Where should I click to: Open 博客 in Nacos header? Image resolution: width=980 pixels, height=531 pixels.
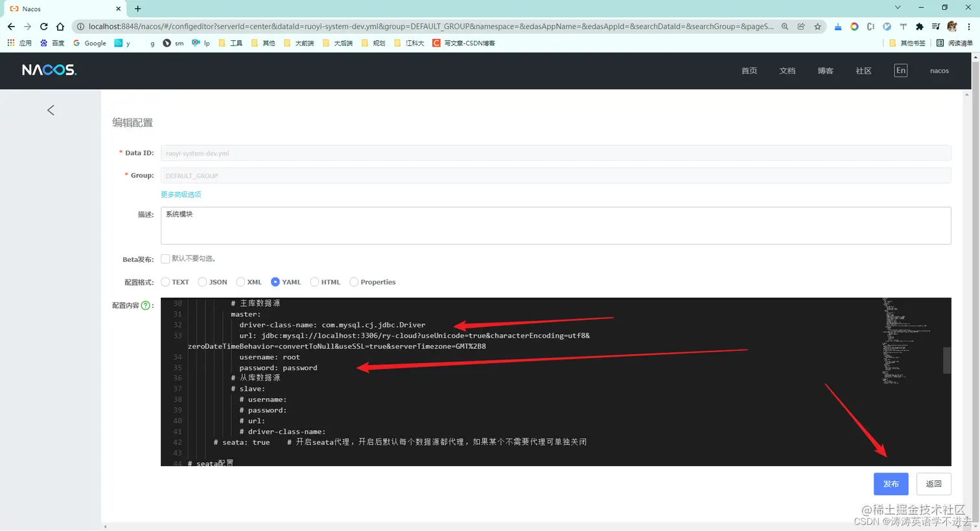click(x=826, y=71)
